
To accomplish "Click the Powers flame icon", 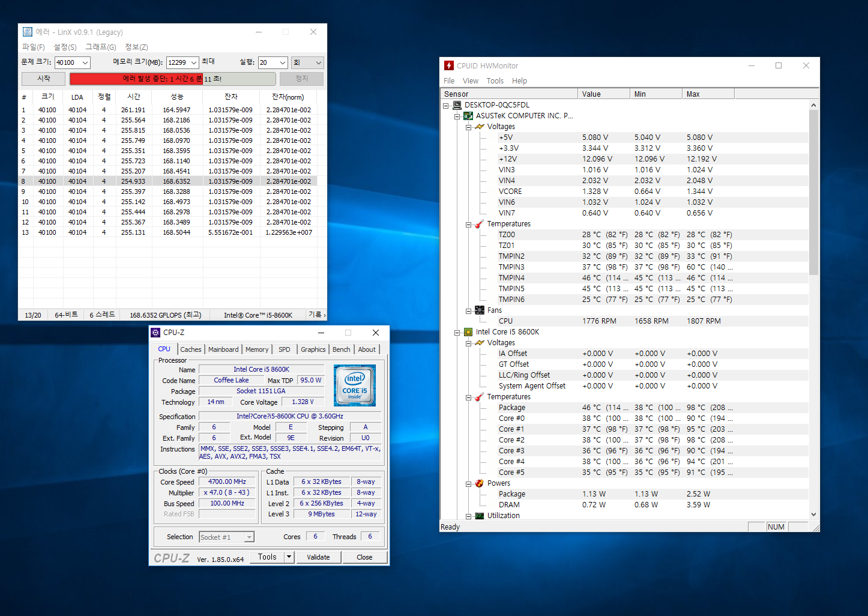I will (479, 483).
